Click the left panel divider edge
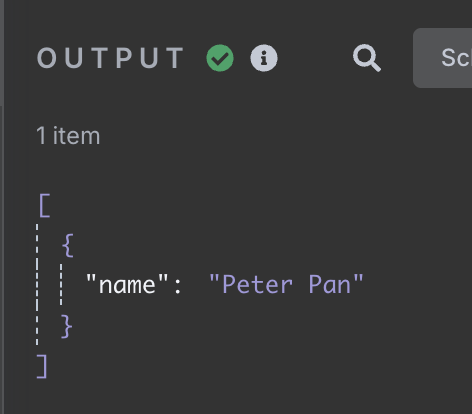472x414 pixels. tap(2, 207)
